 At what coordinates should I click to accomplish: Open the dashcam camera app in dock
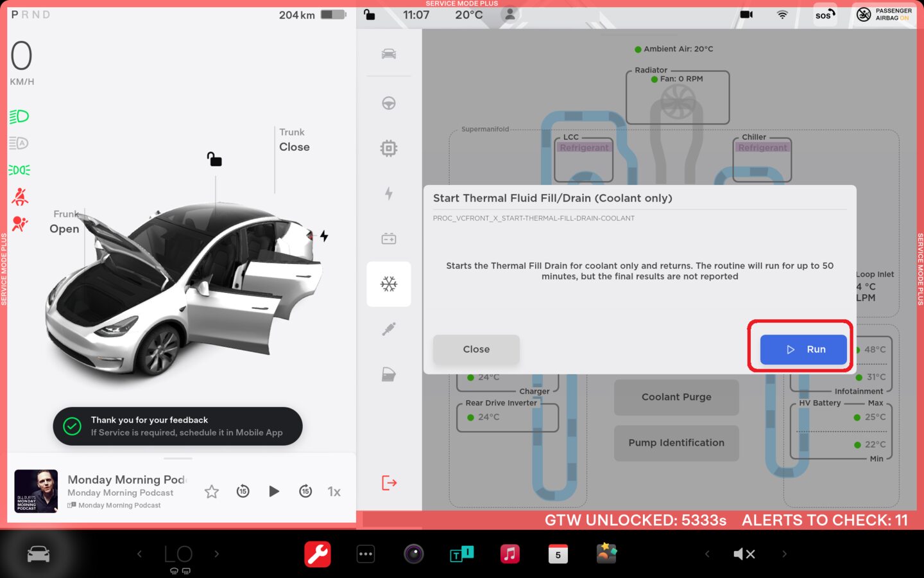click(413, 554)
